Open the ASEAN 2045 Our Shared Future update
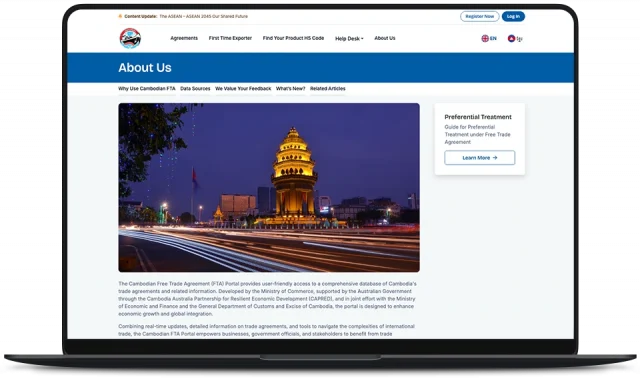 click(203, 16)
